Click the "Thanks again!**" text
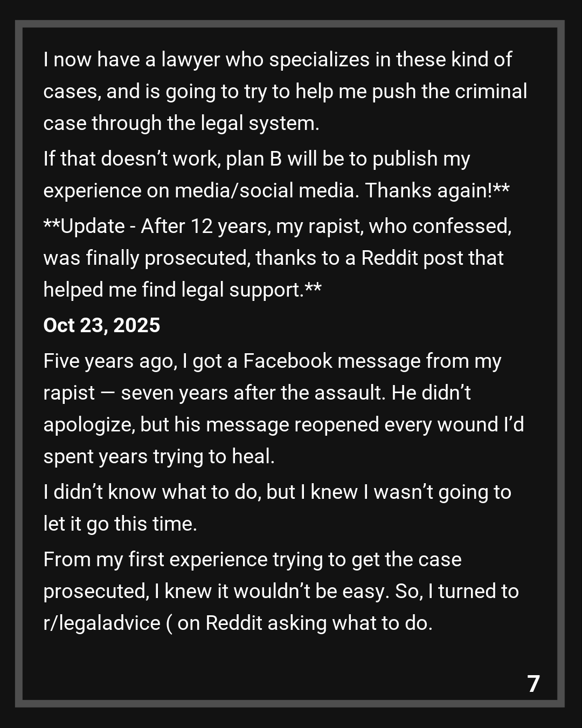582x728 pixels. coord(437,190)
